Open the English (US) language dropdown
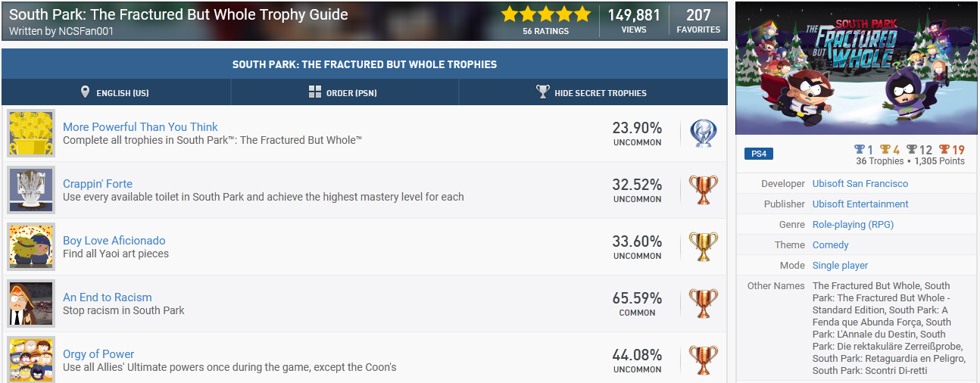 tap(115, 92)
